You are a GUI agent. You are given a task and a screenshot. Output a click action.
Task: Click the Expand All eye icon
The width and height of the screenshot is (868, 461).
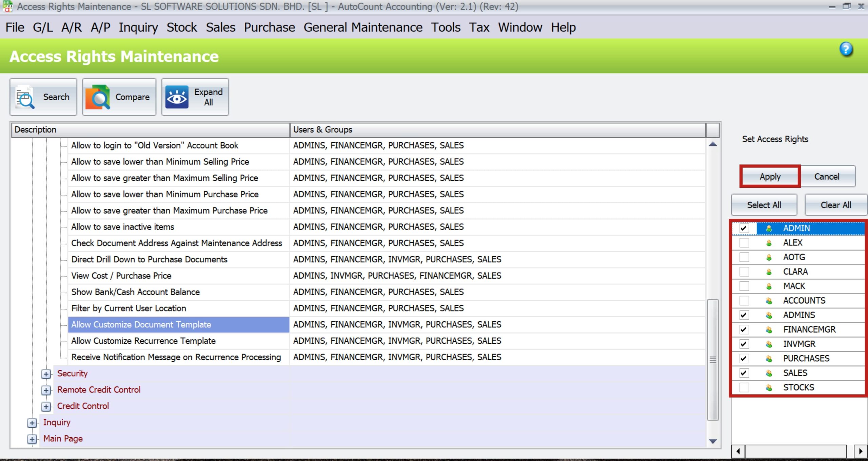pyautogui.click(x=177, y=97)
